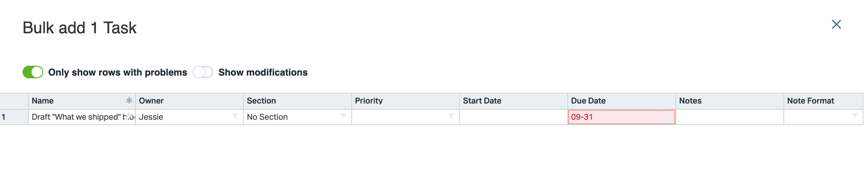
Task: Open the Note Format dropdown arrow
Action: point(854,116)
